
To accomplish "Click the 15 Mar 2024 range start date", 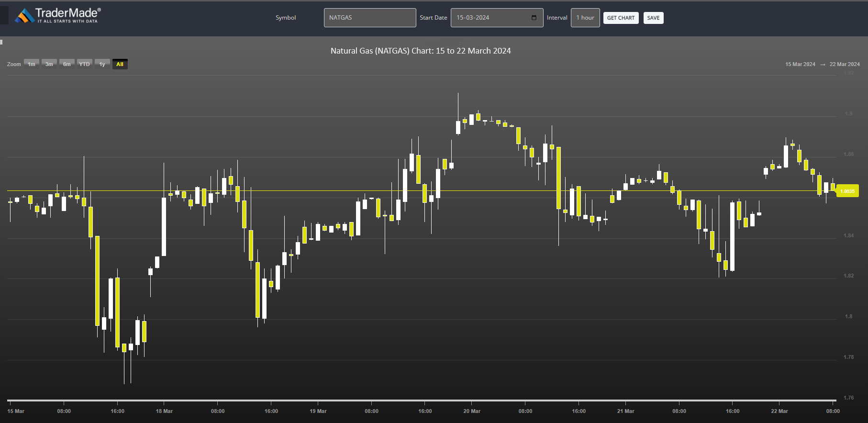I will [x=800, y=64].
